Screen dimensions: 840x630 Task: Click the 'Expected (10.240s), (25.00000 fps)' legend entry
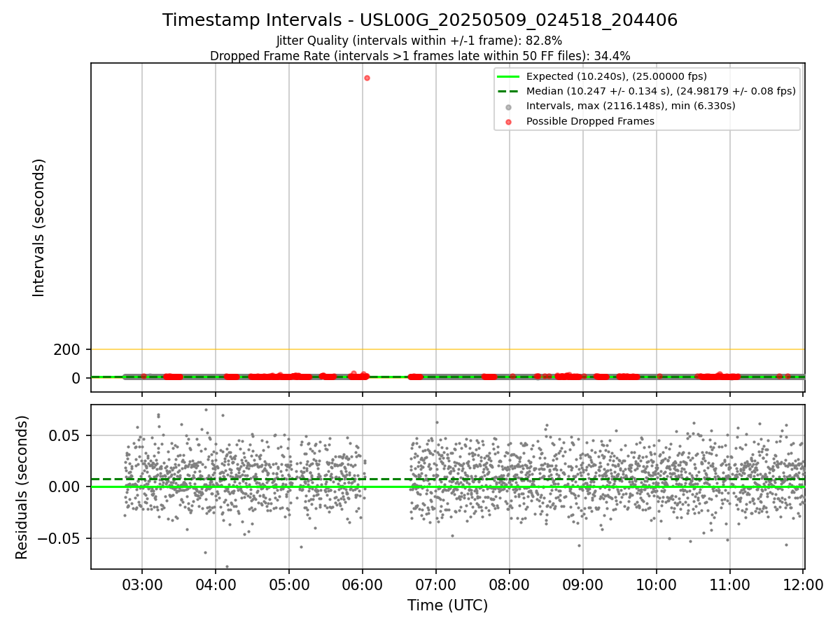coord(616,76)
